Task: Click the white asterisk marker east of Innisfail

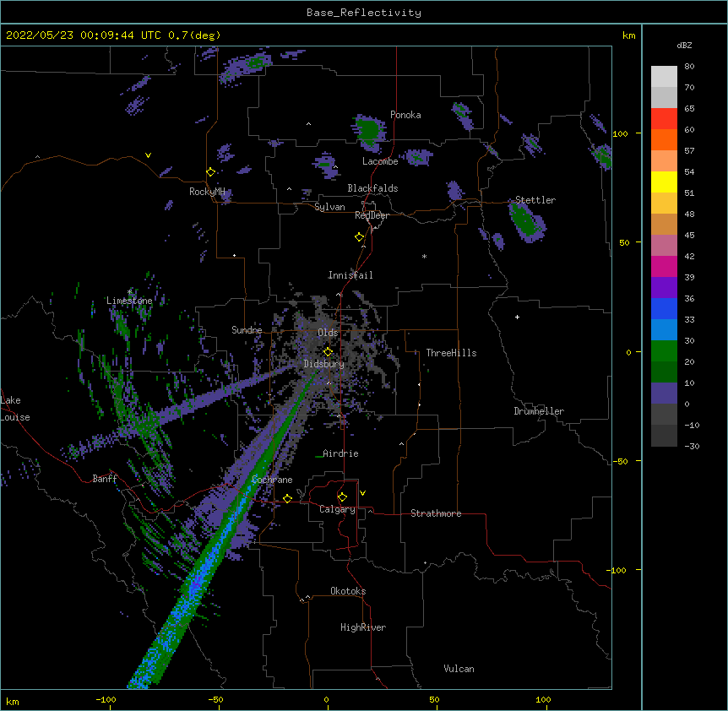Action: (424, 256)
